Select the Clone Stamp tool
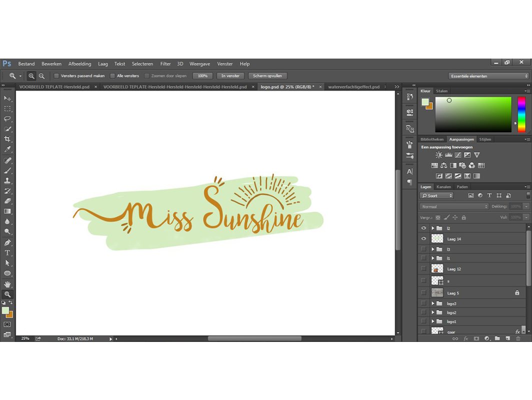The height and width of the screenshot is (400, 532). [x=7, y=181]
